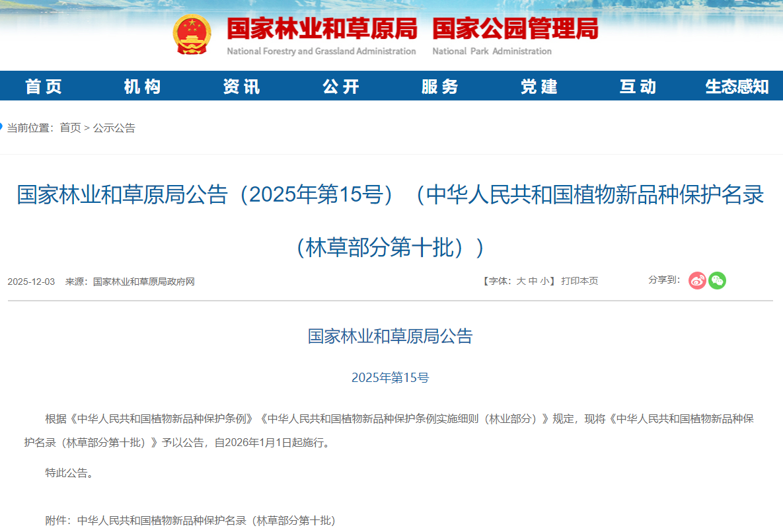This screenshot has width=783, height=532.
Task: Open the 生态感知 menu item
Action: click(737, 86)
